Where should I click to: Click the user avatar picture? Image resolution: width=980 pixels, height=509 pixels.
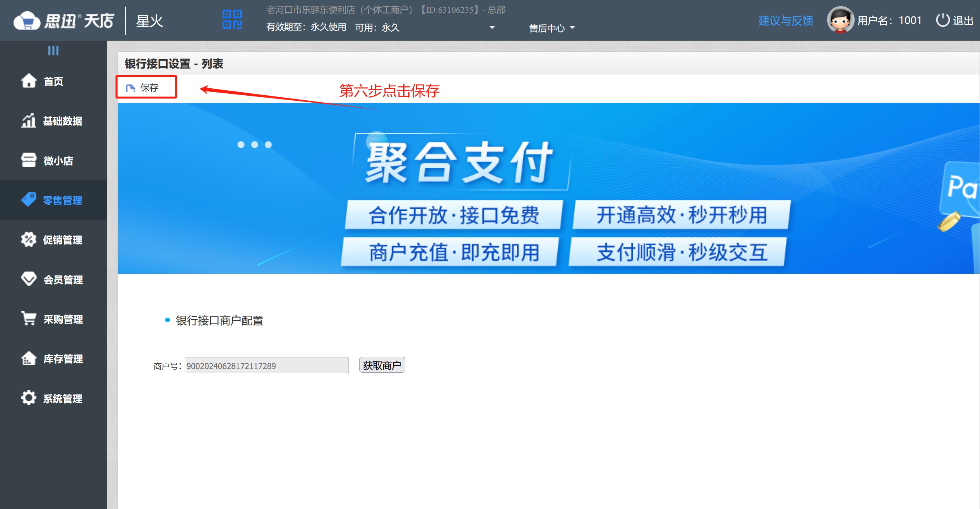click(840, 20)
